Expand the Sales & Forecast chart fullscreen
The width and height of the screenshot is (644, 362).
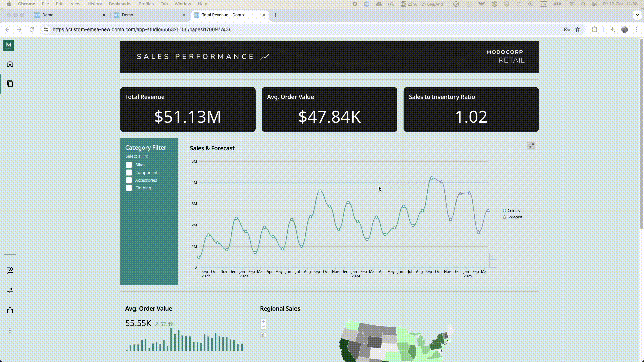click(x=531, y=146)
